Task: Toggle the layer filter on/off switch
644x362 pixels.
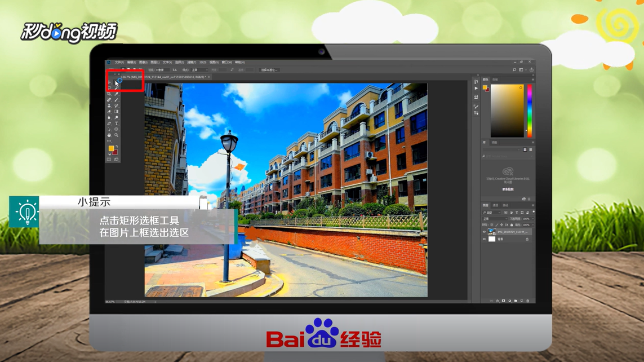Action: point(534,212)
